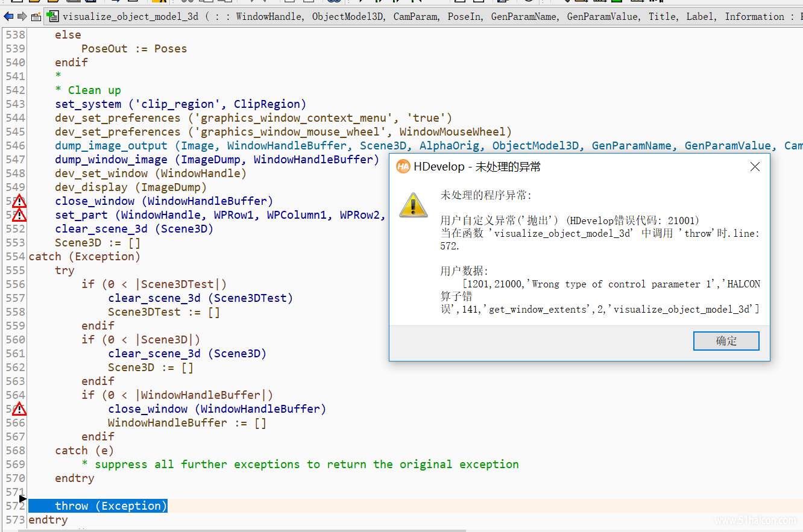Click the 'catch (e)' line
This screenshot has height=532, width=803.
[x=84, y=451]
